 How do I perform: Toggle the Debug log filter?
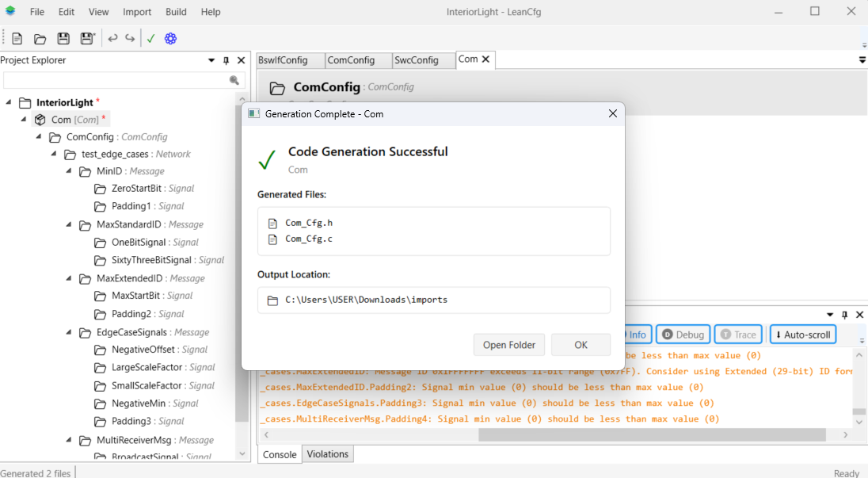coord(683,335)
